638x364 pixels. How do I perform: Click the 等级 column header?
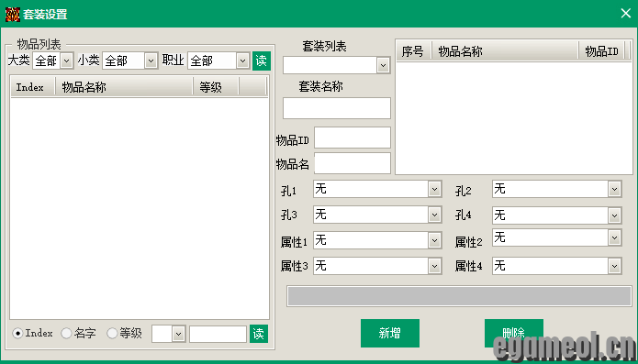point(216,87)
